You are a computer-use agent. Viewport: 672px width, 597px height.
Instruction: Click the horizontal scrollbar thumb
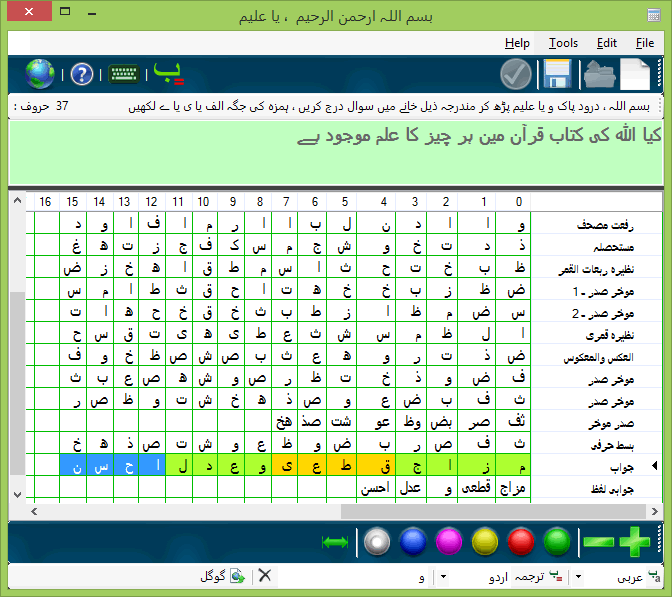tap(493, 511)
